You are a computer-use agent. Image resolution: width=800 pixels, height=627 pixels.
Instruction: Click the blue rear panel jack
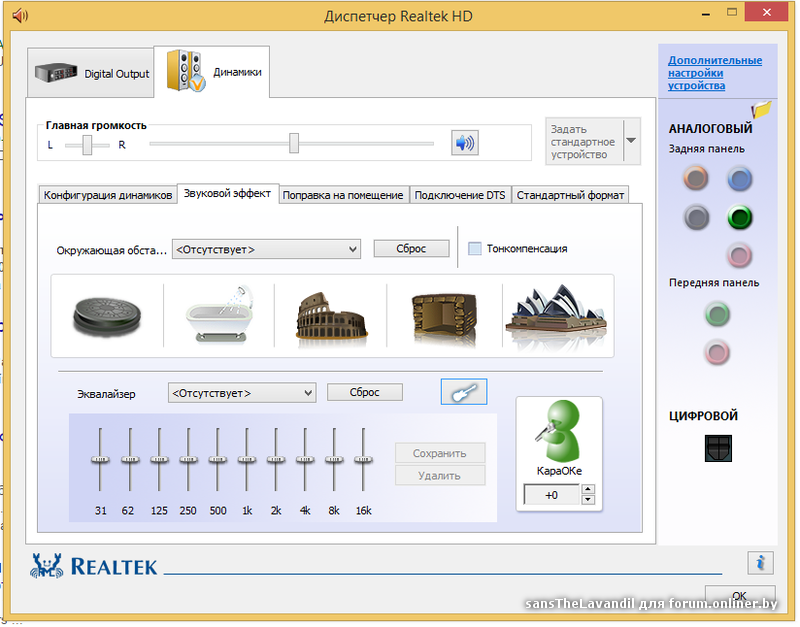(x=741, y=179)
